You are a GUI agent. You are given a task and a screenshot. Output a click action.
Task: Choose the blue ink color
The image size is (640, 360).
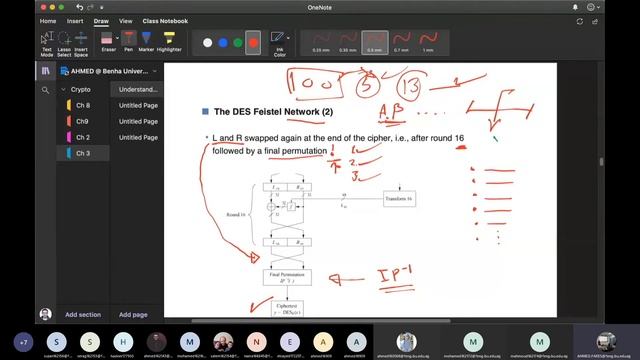tap(223, 42)
